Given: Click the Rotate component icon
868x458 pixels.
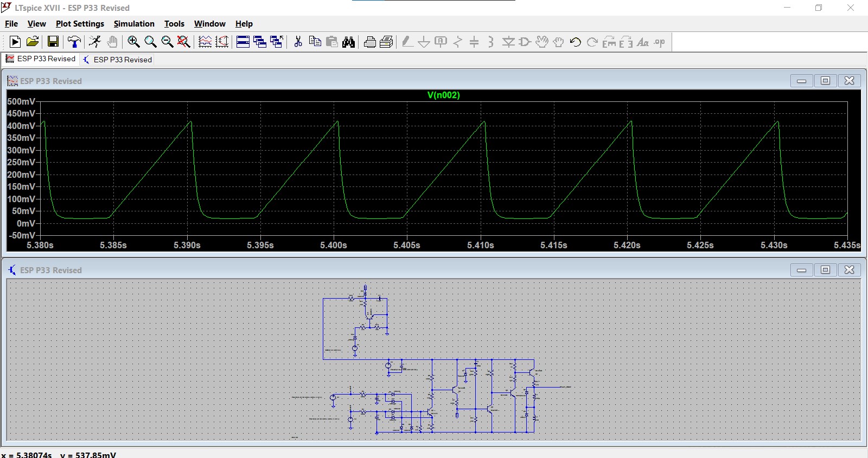Looking at the screenshot, I should pos(609,42).
